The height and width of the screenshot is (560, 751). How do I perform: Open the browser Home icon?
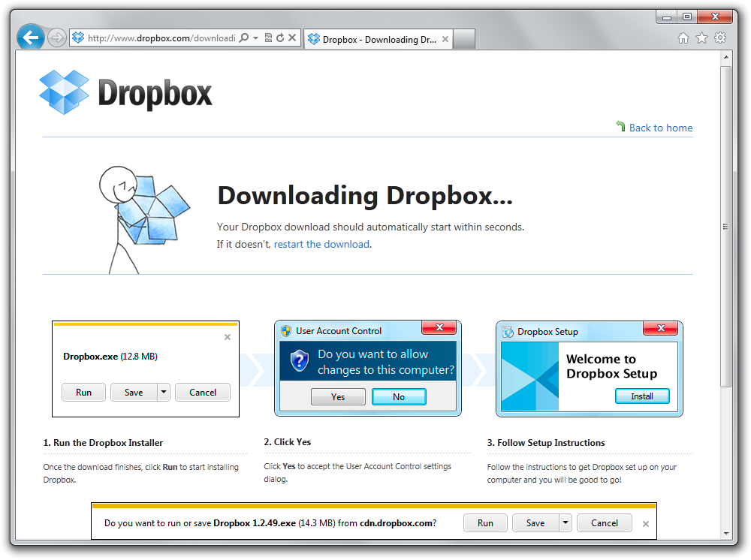click(x=683, y=38)
